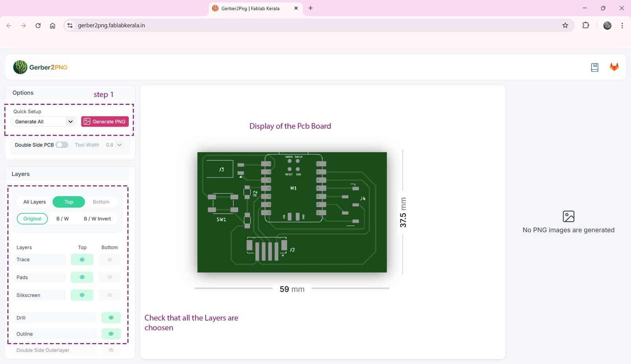Select the Original color display mode
Image resolution: width=631 pixels, height=364 pixels.
(32, 218)
